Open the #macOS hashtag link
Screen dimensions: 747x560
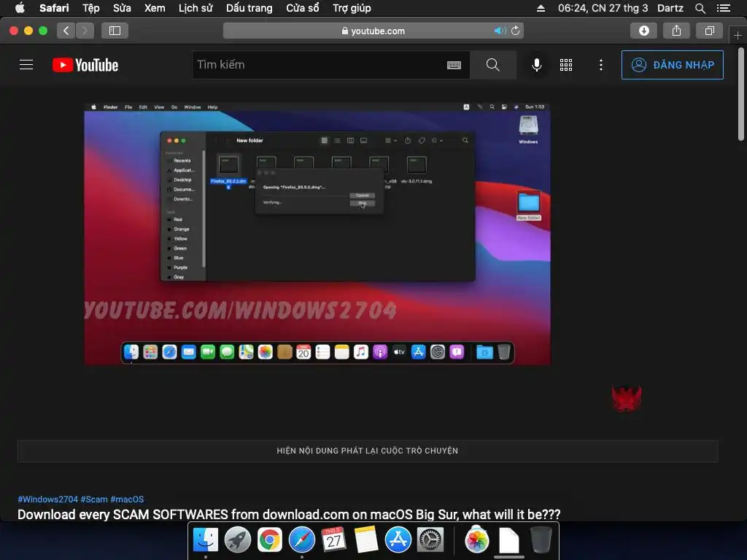[127, 499]
